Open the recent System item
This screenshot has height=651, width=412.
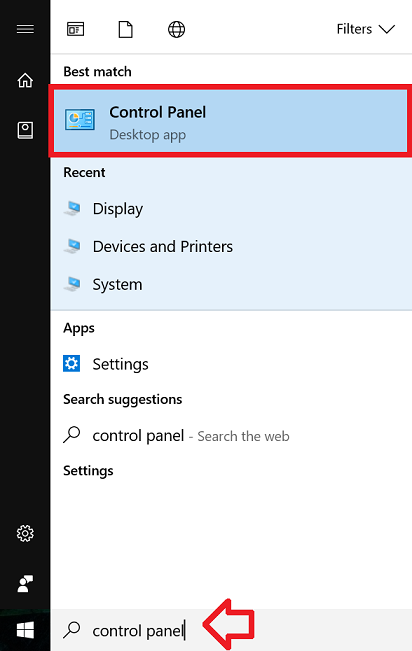[x=231, y=284]
